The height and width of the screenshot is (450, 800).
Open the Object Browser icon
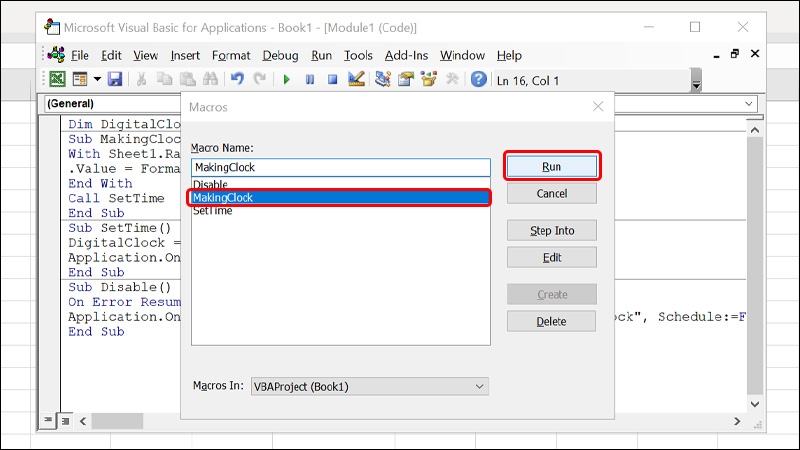coord(429,79)
